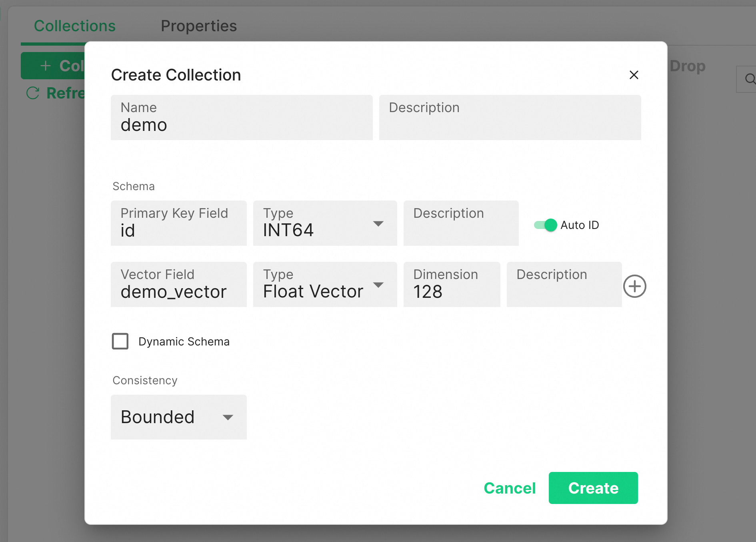Switch to the Properties tab
The image size is (756, 542).
pyautogui.click(x=199, y=26)
